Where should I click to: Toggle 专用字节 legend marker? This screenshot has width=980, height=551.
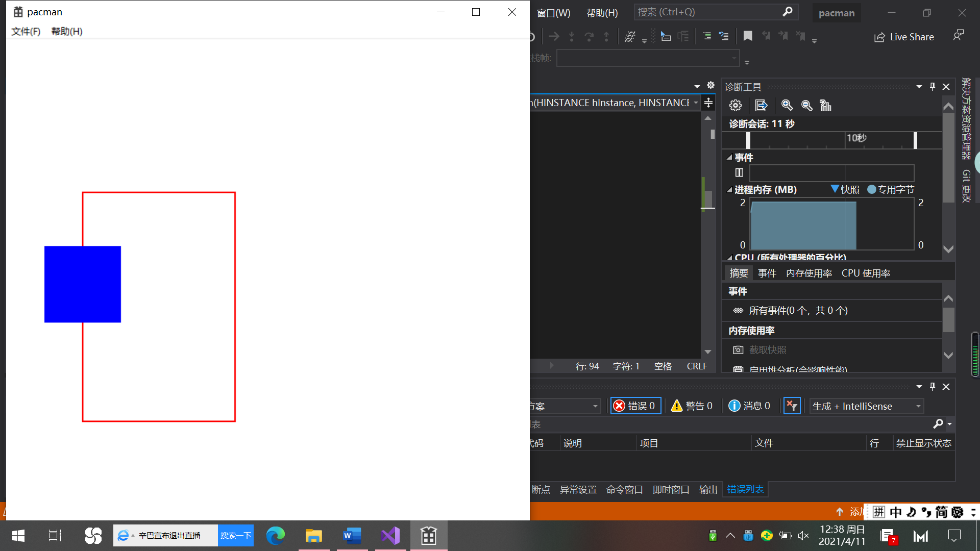871,189
